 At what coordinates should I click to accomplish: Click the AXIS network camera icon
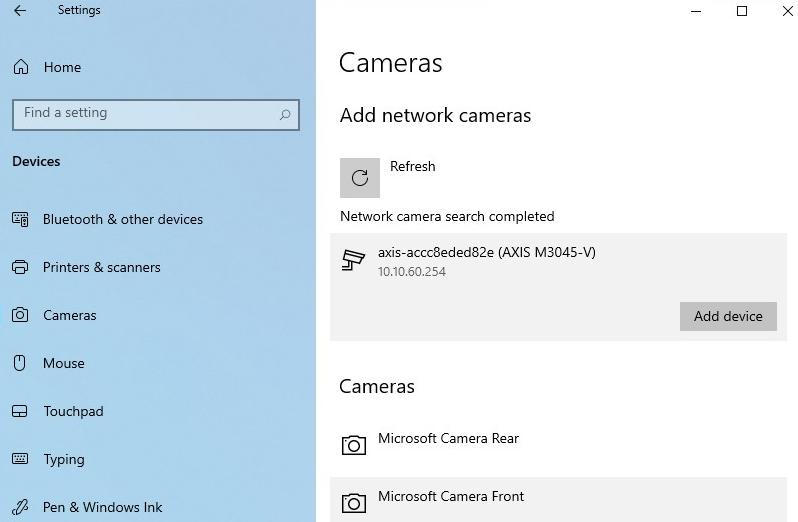353,260
